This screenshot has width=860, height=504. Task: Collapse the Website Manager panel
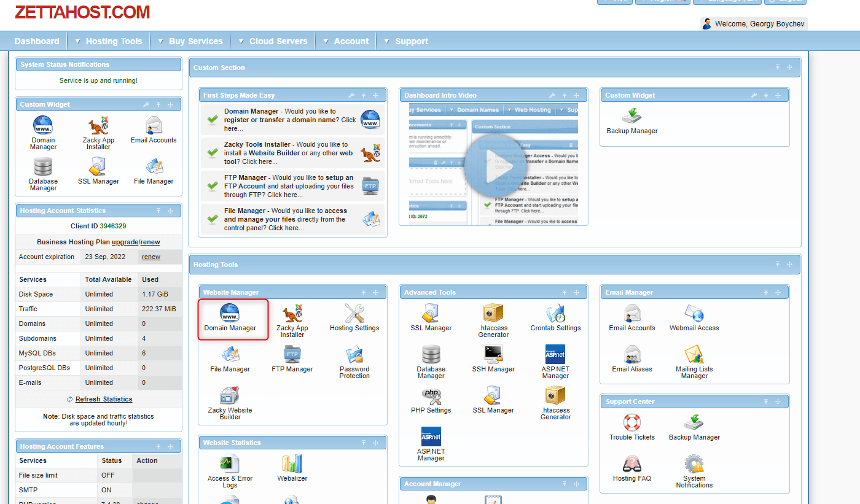pyautogui.click(x=363, y=292)
